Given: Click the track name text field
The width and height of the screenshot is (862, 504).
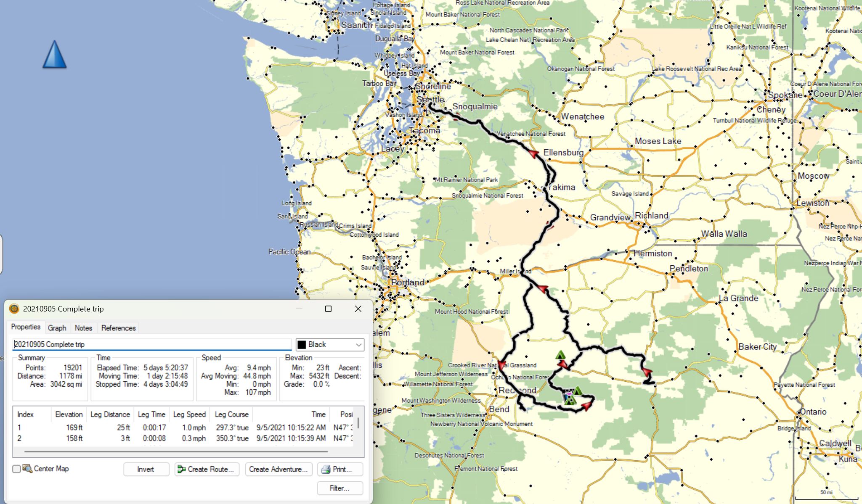Looking at the screenshot, I should [x=151, y=345].
